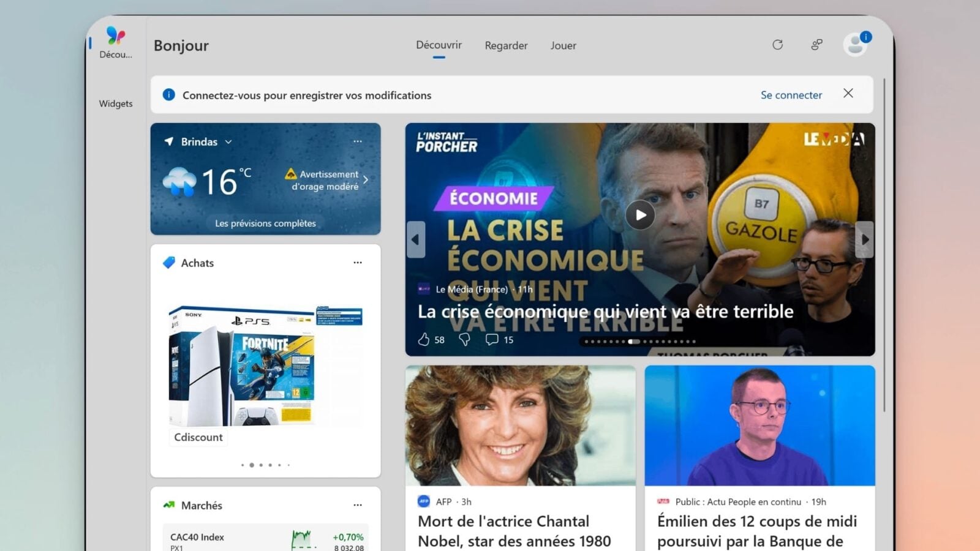Dismiss the sign-in notification banner
The image size is (980, 551).
click(848, 93)
